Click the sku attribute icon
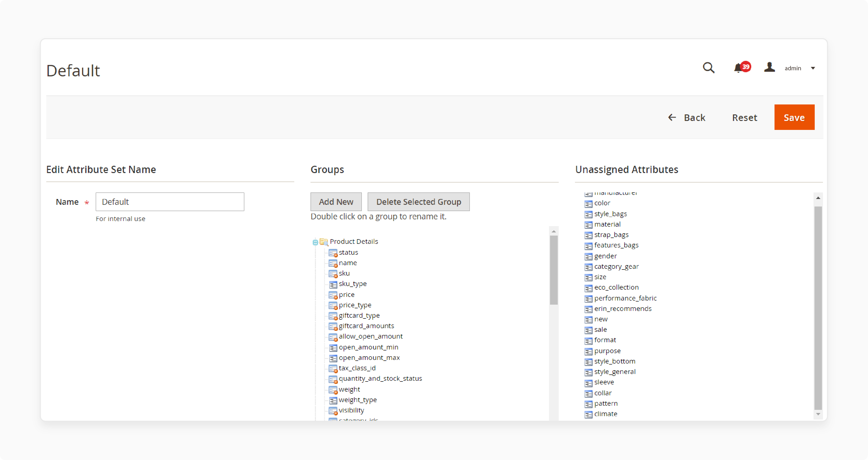 pyautogui.click(x=333, y=274)
